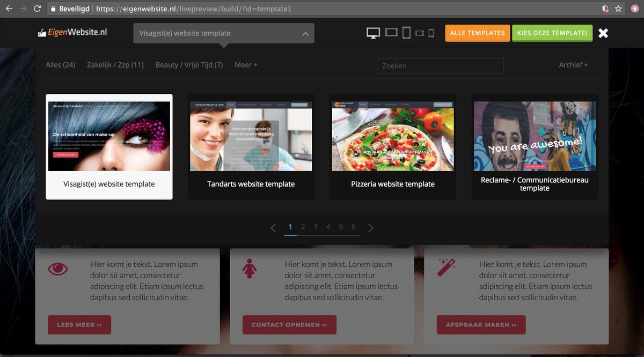Jump to pagination page 5
The width and height of the screenshot is (644, 357).
coord(341,227)
